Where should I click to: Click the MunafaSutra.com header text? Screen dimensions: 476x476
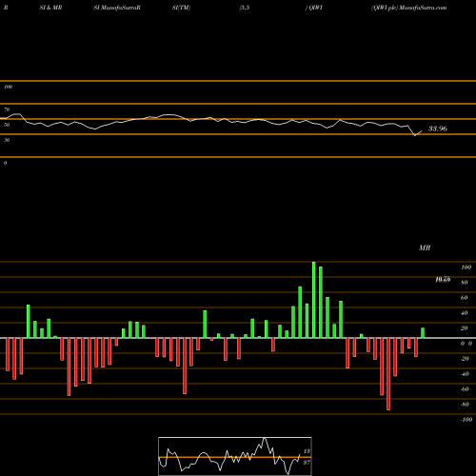coord(423,8)
